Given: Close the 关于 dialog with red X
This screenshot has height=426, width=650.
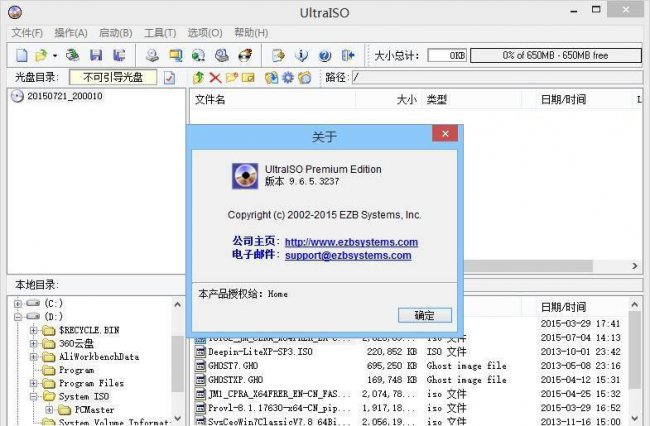Looking at the screenshot, I should tap(445, 133).
